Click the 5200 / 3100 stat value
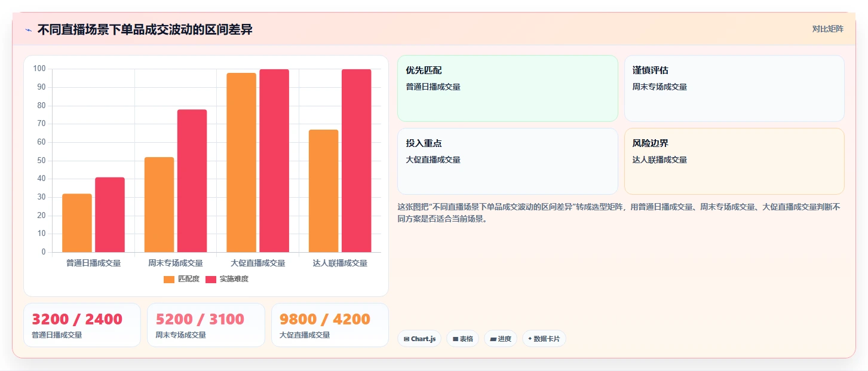Viewport: 868px width, 371px height. click(200, 319)
